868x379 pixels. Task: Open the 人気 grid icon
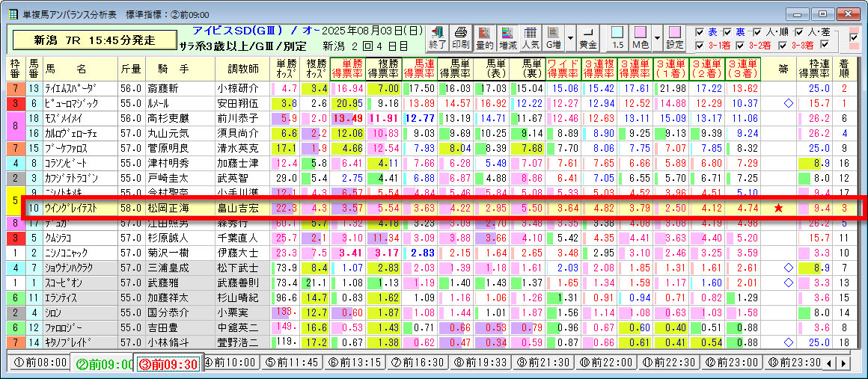coord(530,38)
